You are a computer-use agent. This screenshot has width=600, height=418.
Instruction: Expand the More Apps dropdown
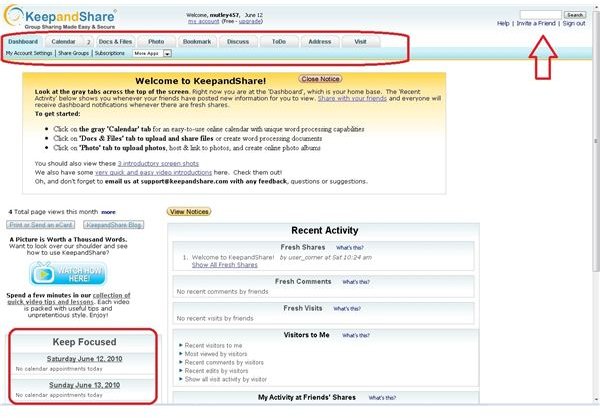152,54
